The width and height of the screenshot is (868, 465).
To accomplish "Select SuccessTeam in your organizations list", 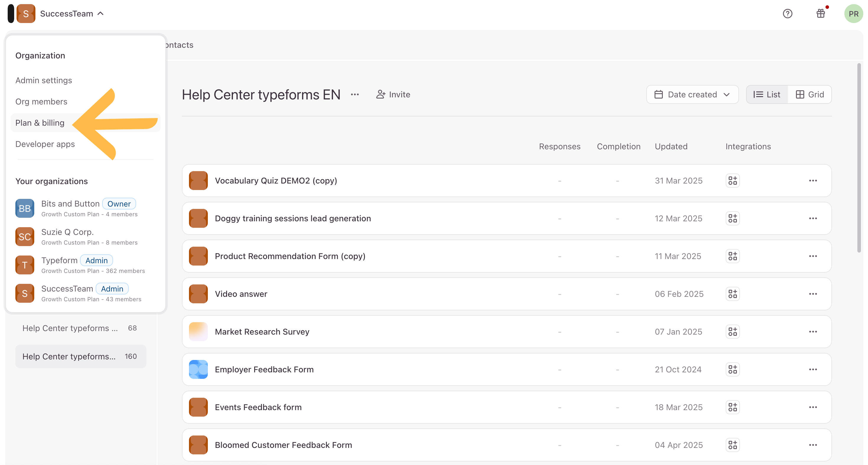I will pos(85,293).
